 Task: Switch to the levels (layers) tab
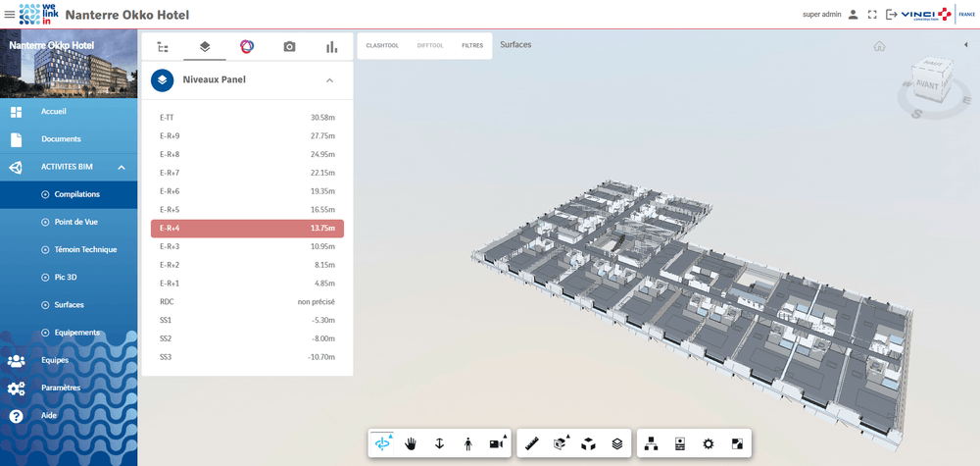(x=205, y=47)
